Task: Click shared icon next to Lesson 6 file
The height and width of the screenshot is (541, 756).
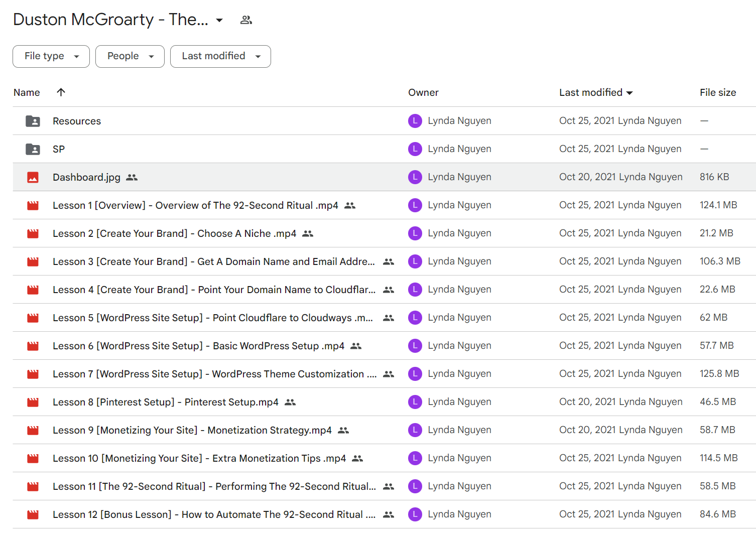Action: pos(356,346)
